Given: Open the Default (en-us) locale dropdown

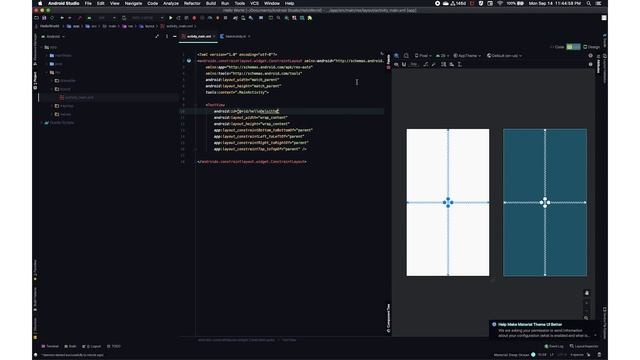Looking at the screenshot, I should click(504, 56).
